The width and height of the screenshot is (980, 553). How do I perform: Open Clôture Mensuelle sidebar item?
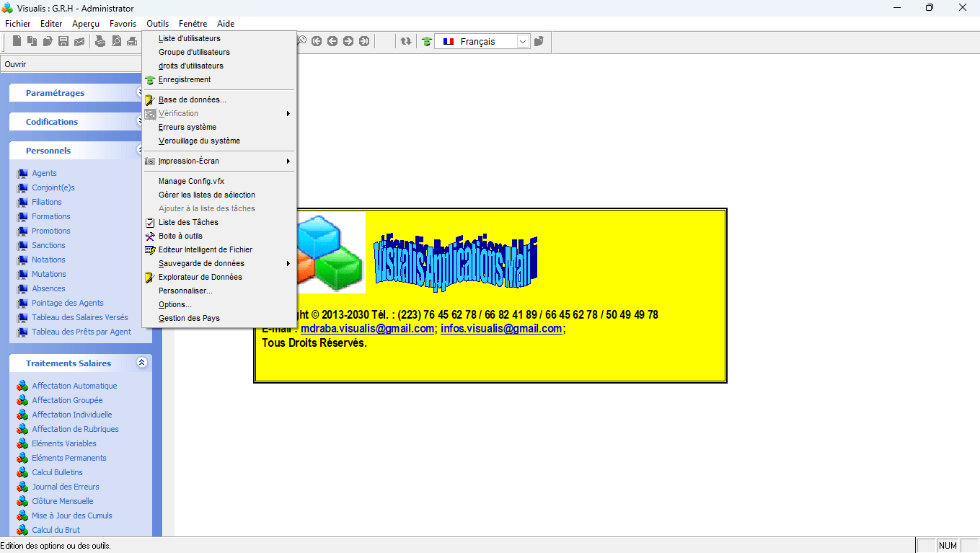[63, 501]
